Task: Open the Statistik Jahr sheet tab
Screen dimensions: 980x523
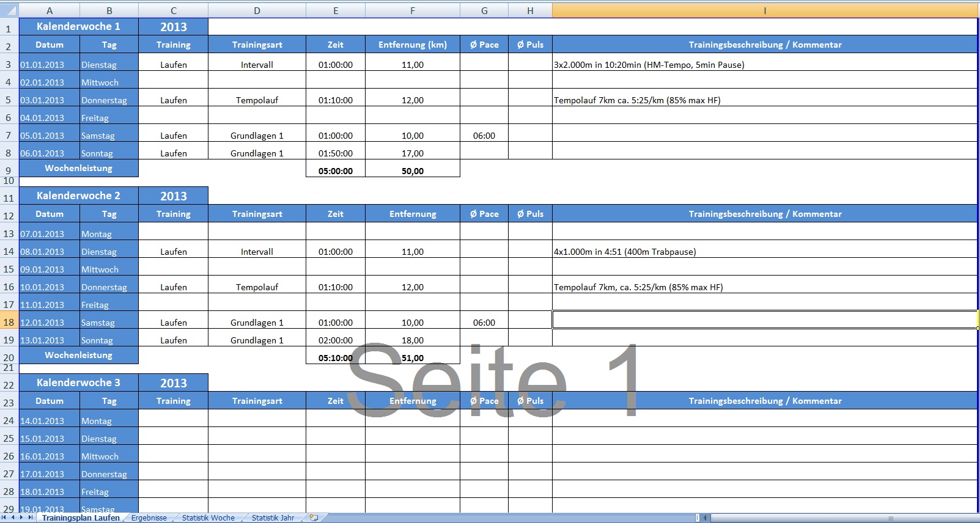Action: (x=273, y=518)
